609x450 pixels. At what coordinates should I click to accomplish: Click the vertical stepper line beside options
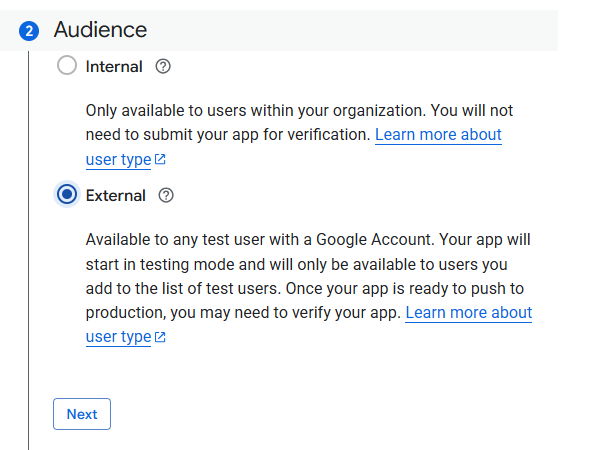pos(28,250)
